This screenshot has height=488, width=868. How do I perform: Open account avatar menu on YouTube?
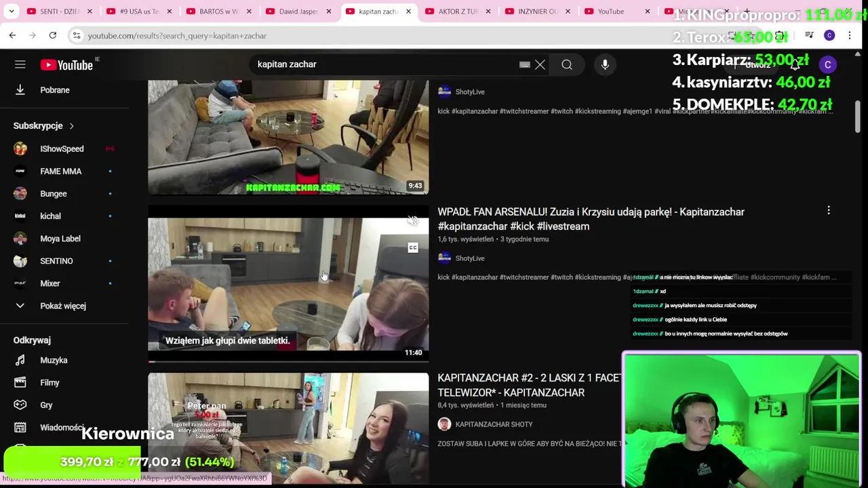tap(827, 64)
